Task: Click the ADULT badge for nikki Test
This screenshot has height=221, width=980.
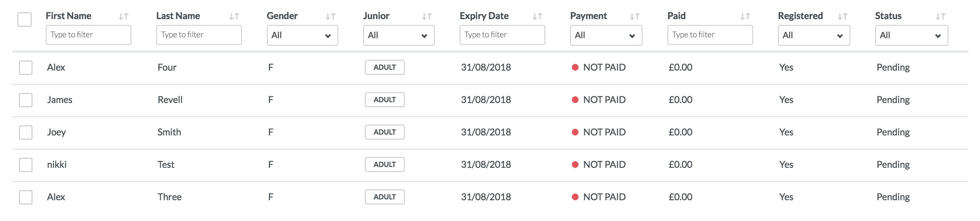Action: 384,165
